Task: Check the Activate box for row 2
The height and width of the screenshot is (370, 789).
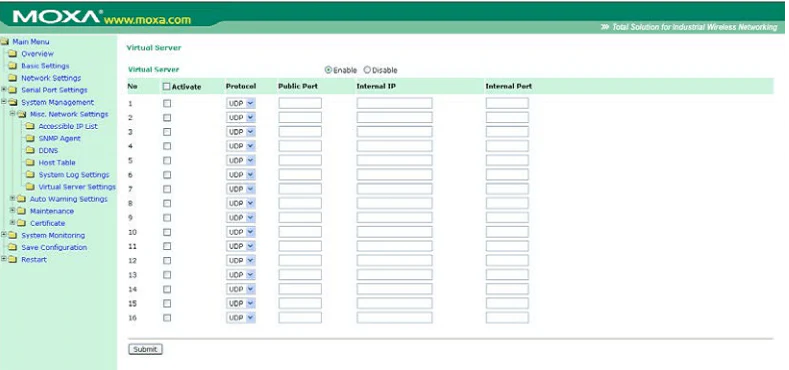Action: click(x=167, y=117)
